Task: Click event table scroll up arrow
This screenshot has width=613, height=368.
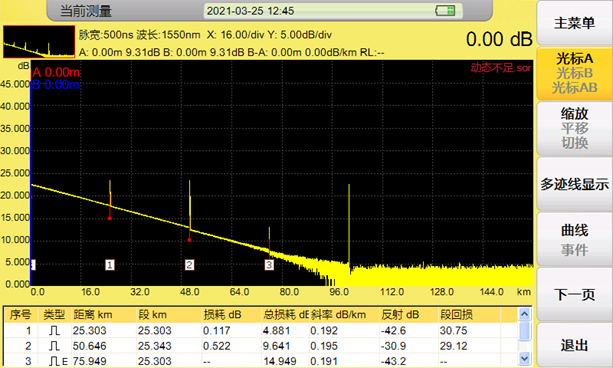Action: [524, 314]
